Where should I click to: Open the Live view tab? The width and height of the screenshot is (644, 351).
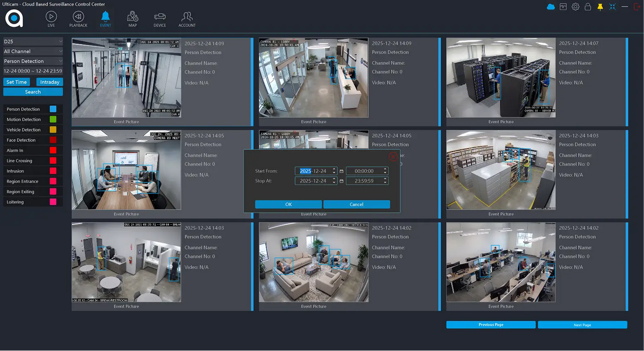coord(51,19)
